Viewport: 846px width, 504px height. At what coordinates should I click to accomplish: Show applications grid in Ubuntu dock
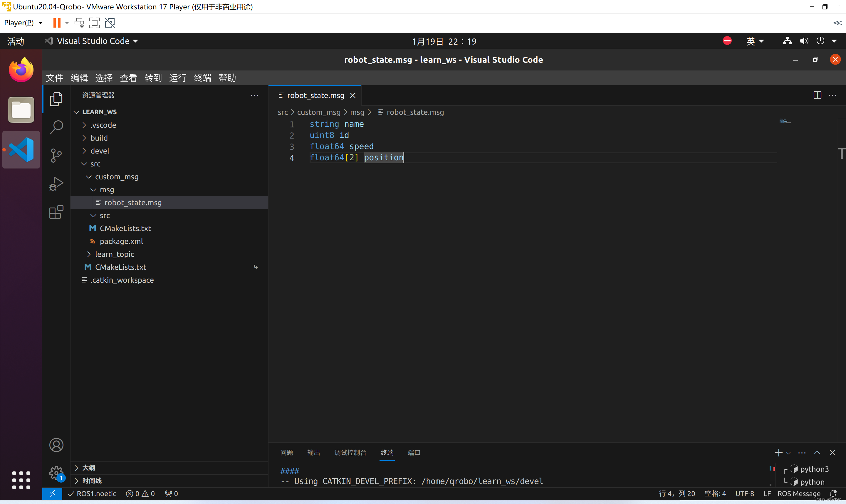(21, 480)
